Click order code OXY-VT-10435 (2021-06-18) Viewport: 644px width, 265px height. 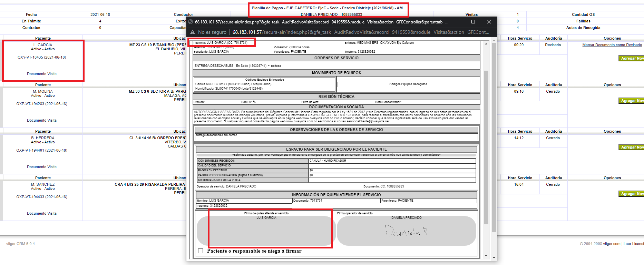pos(42,57)
